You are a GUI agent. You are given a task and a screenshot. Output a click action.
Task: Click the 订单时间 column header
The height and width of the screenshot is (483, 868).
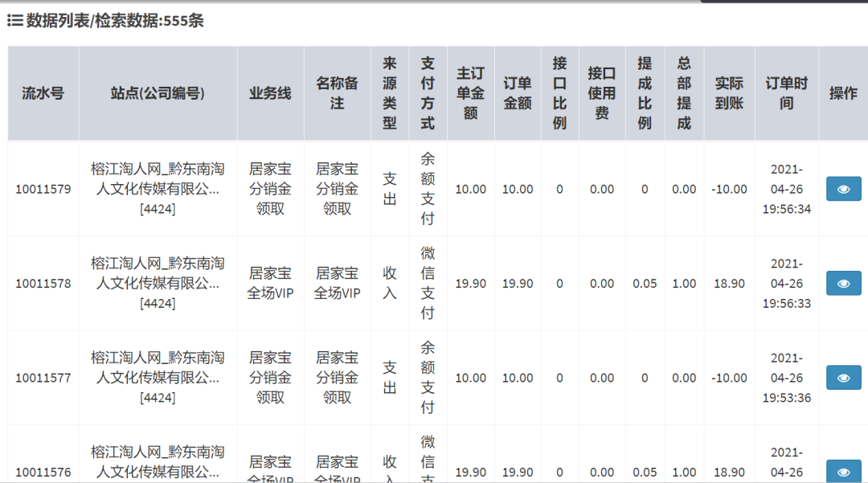pyautogui.click(x=786, y=93)
